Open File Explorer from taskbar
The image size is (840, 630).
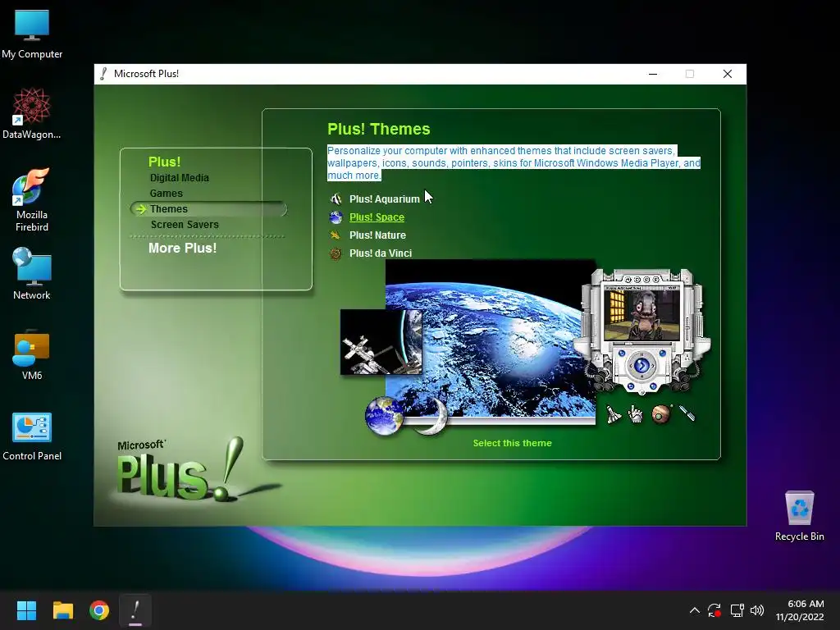[x=62, y=610]
